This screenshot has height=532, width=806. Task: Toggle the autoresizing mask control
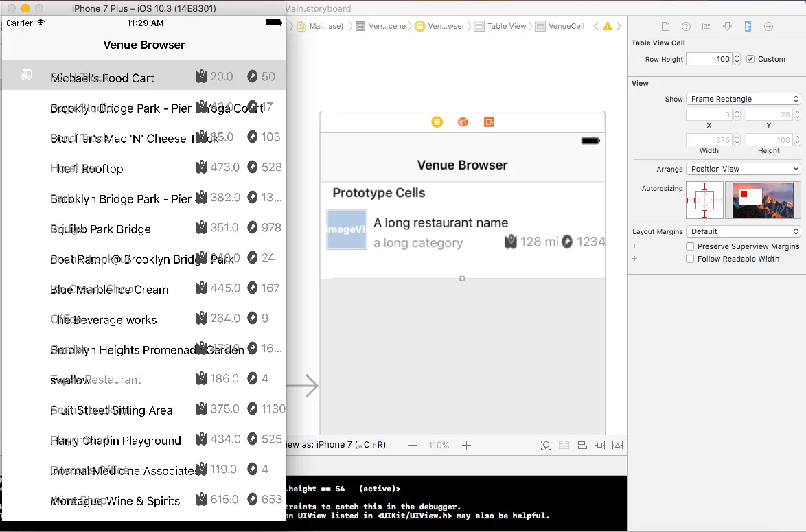click(x=705, y=200)
